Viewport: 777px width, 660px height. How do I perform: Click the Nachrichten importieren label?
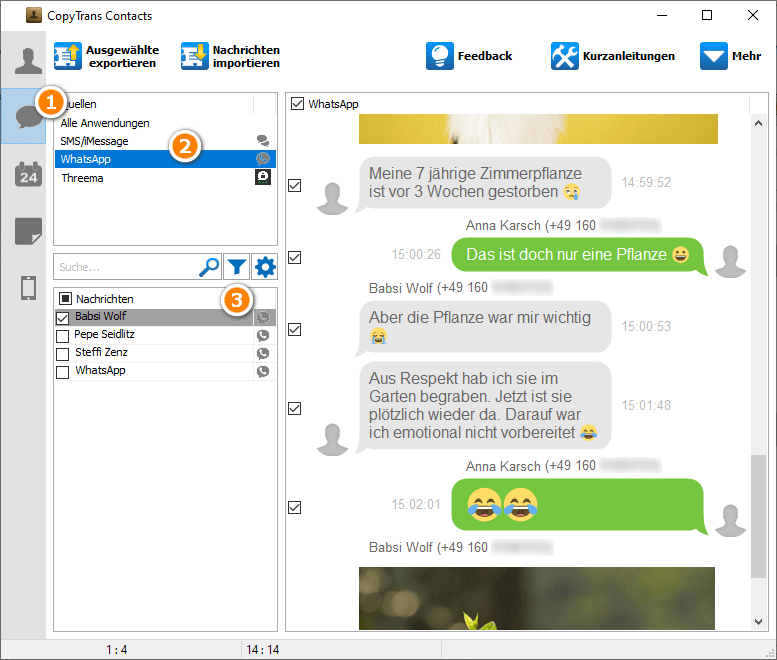(x=246, y=56)
